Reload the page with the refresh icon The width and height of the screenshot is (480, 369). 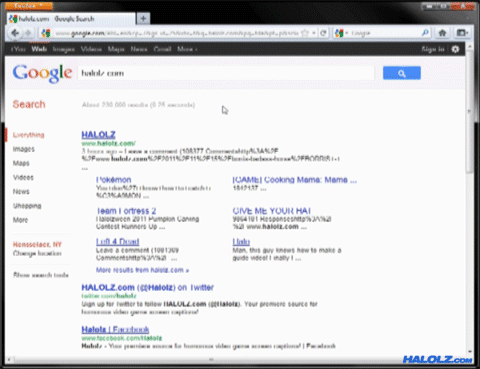(323, 33)
